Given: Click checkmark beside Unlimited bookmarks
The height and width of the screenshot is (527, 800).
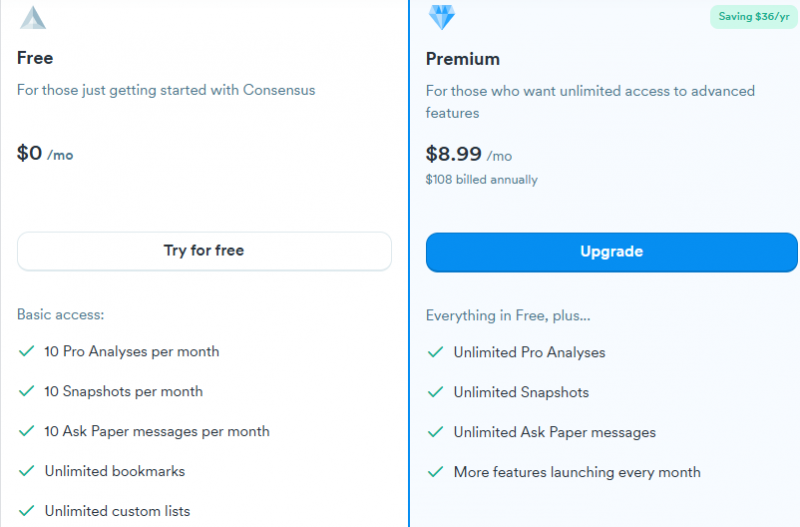Looking at the screenshot, I should point(27,470).
